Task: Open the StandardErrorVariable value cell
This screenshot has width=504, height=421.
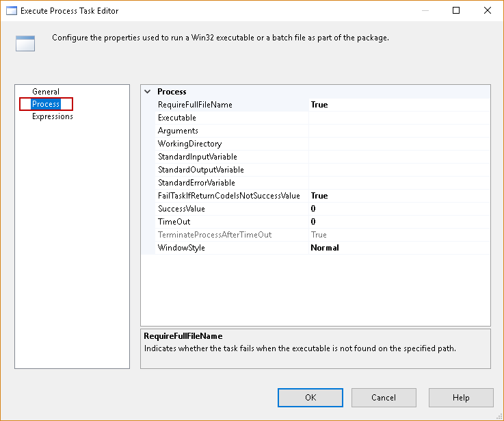Action: coord(399,183)
